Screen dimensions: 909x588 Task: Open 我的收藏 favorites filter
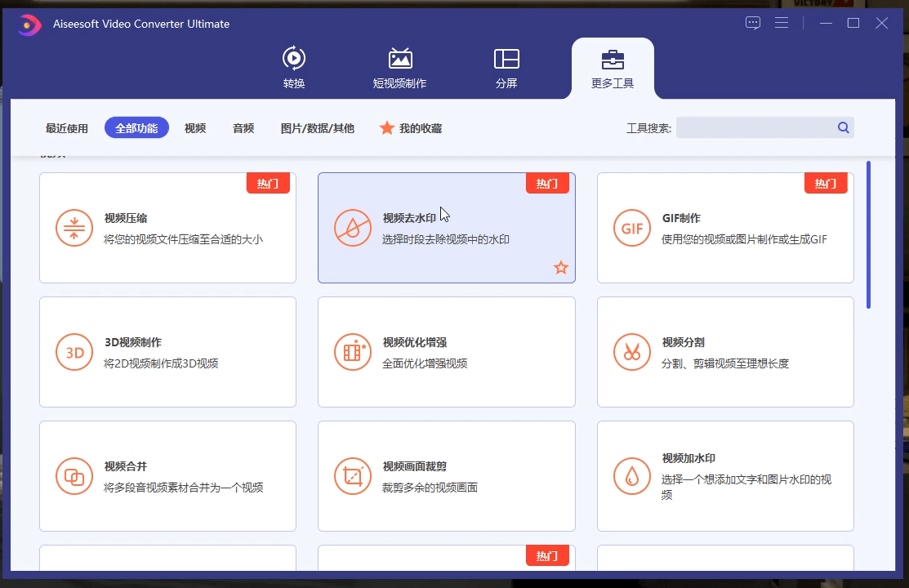point(411,128)
